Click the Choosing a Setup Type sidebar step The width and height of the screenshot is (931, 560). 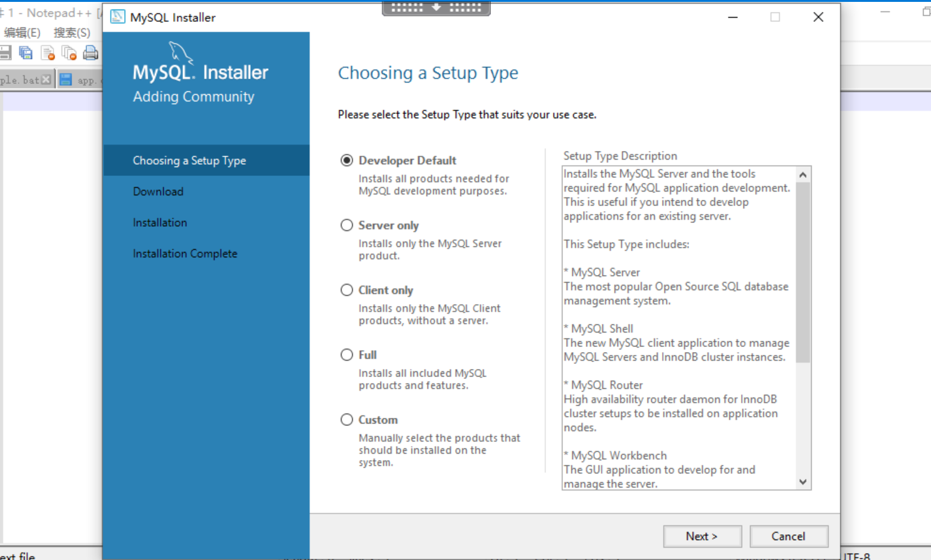tap(206, 160)
